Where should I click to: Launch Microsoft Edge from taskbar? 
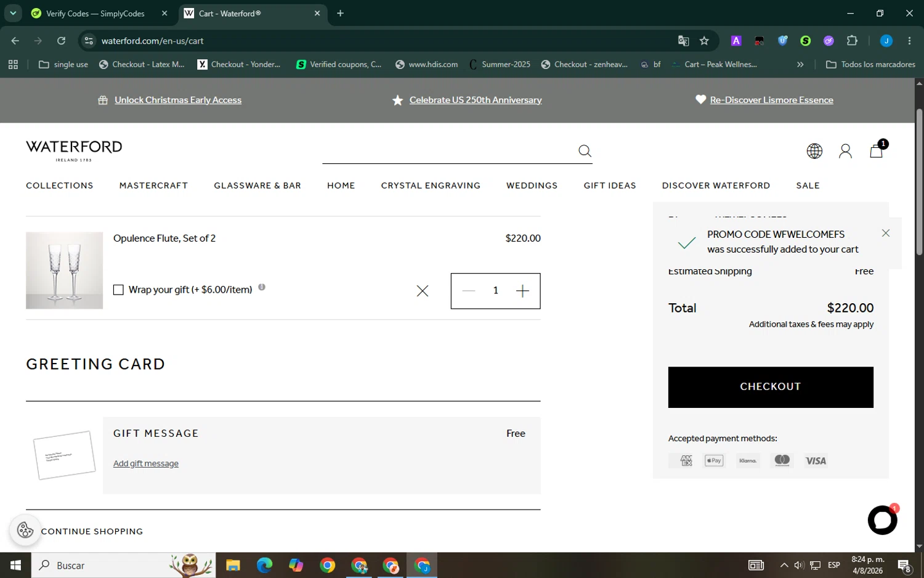pyautogui.click(x=264, y=565)
